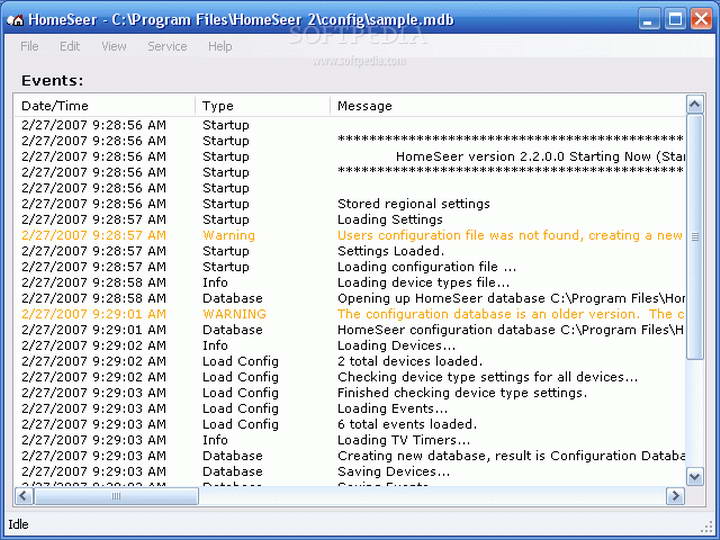Screen dimensions: 720x540
Task: Open the View menu
Action: (113, 46)
